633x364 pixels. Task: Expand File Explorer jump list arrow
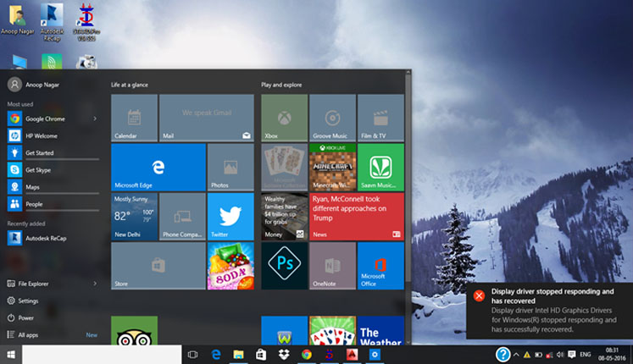(95, 284)
